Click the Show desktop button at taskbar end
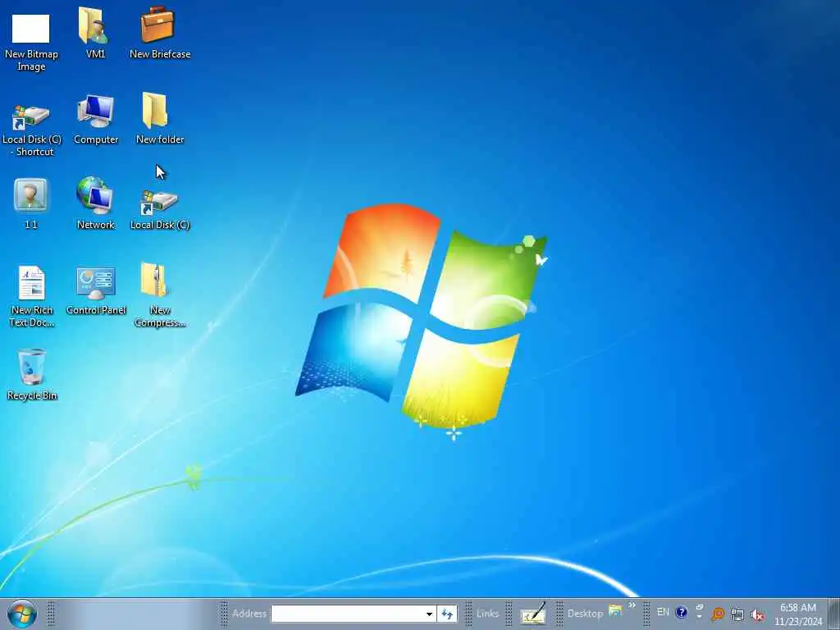This screenshot has width=840, height=630. click(834, 614)
